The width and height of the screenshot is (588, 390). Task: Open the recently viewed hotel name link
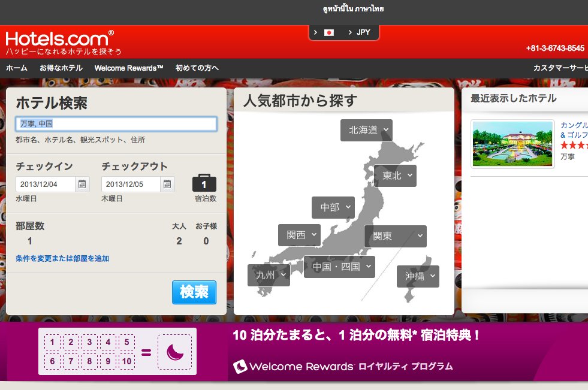click(574, 130)
